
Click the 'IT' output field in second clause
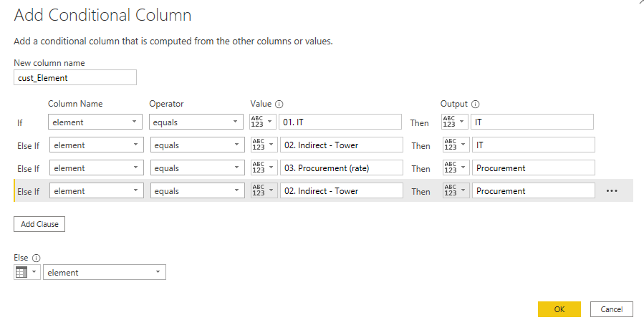pyautogui.click(x=534, y=145)
